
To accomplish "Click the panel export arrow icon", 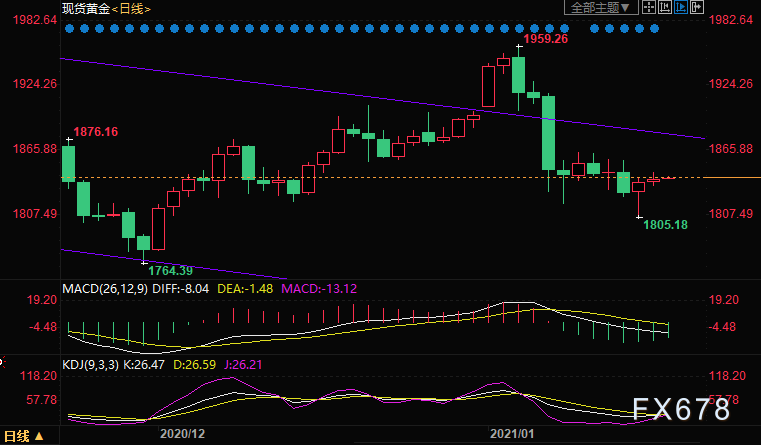I will pyautogui.click(x=696, y=7).
